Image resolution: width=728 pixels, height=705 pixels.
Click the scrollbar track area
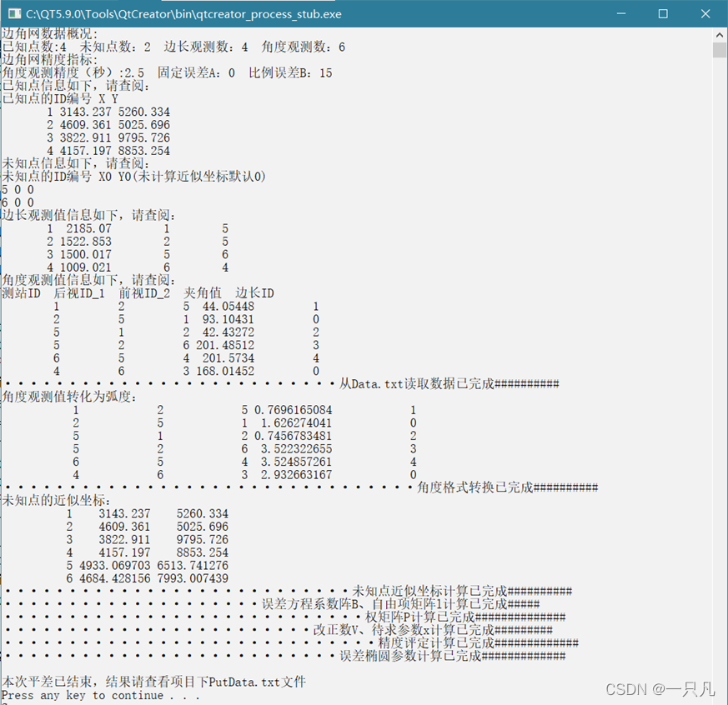[x=719, y=333]
